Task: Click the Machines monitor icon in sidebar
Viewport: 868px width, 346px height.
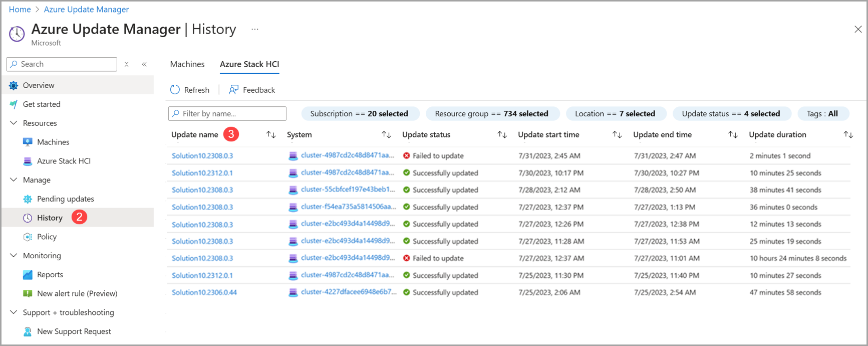Action: pos(28,142)
